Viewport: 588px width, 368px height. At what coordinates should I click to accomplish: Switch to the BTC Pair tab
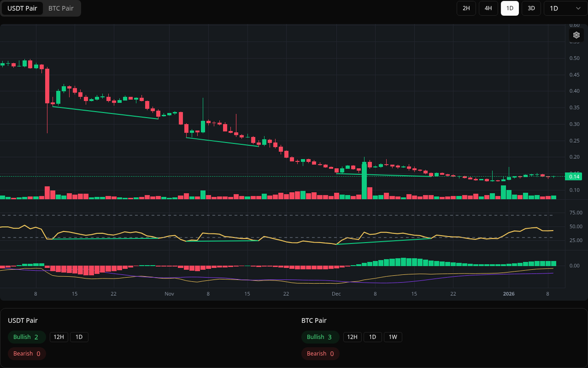click(x=60, y=8)
